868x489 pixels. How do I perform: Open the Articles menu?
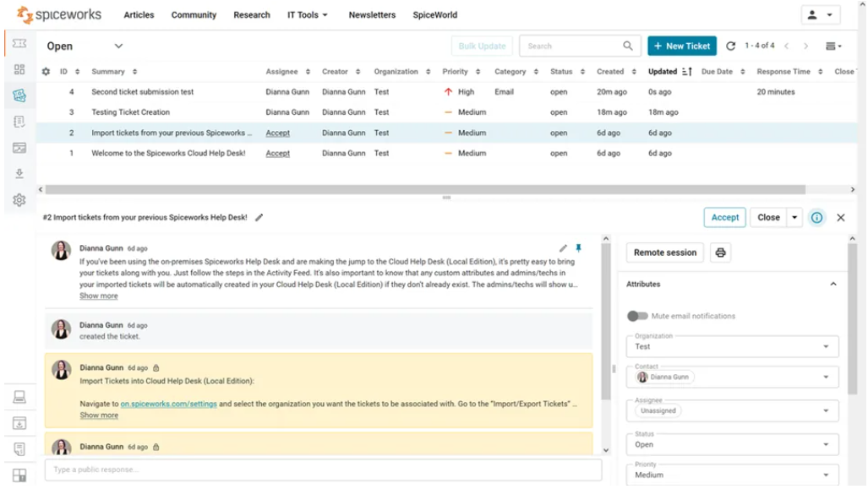[x=139, y=15]
